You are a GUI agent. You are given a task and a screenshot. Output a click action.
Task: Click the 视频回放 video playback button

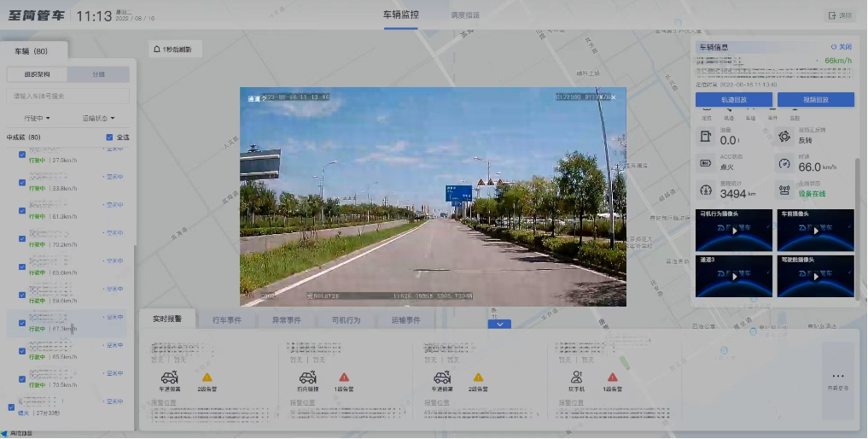[x=815, y=100]
